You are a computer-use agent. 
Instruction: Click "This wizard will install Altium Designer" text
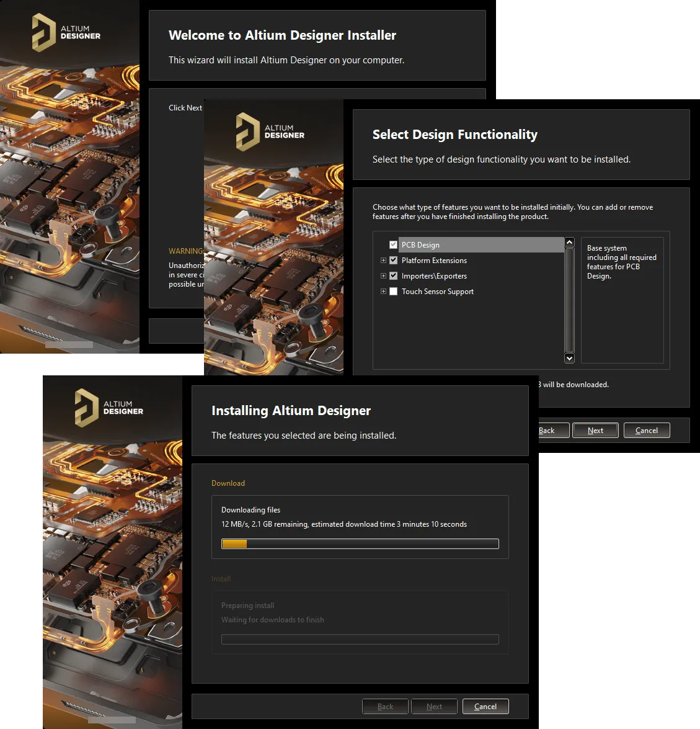click(286, 60)
